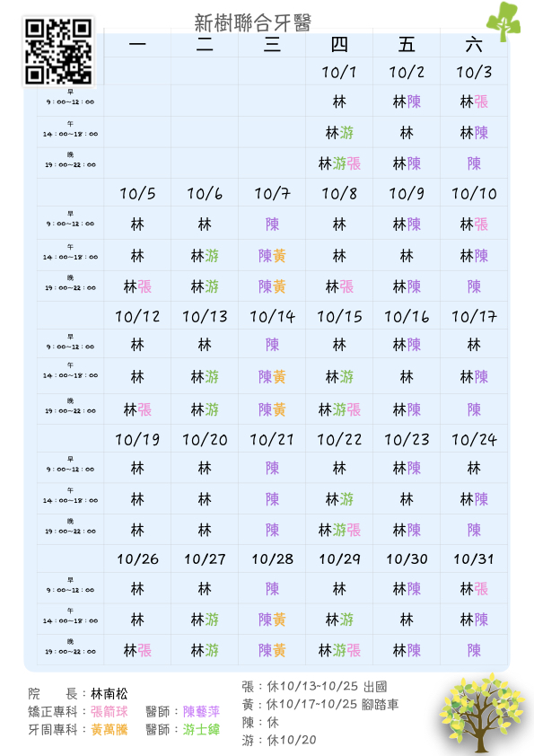This screenshot has width=534, height=756.
Task: Click the 10/31 date cell
Action: (x=474, y=559)
